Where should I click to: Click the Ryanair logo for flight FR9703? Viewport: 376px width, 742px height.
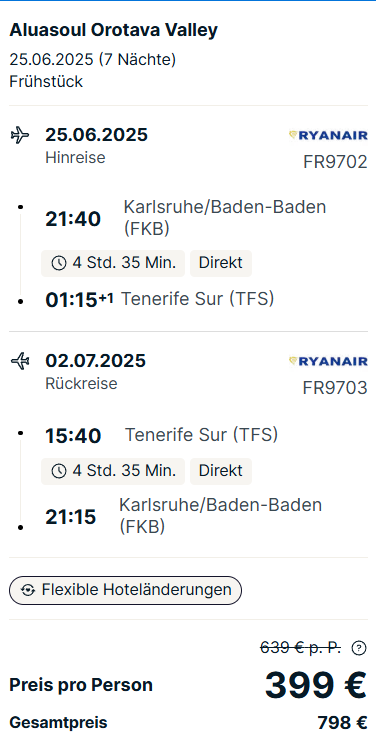pos(328,362)
